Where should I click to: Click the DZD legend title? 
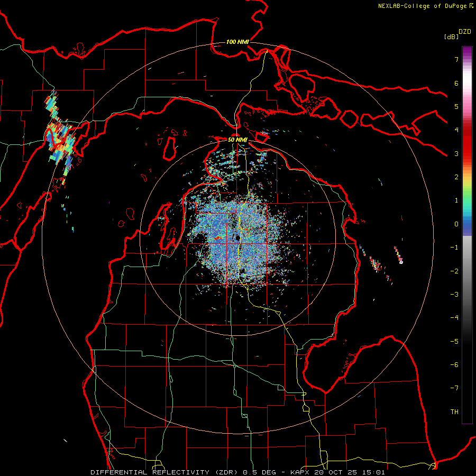click(x=465, y=32)
